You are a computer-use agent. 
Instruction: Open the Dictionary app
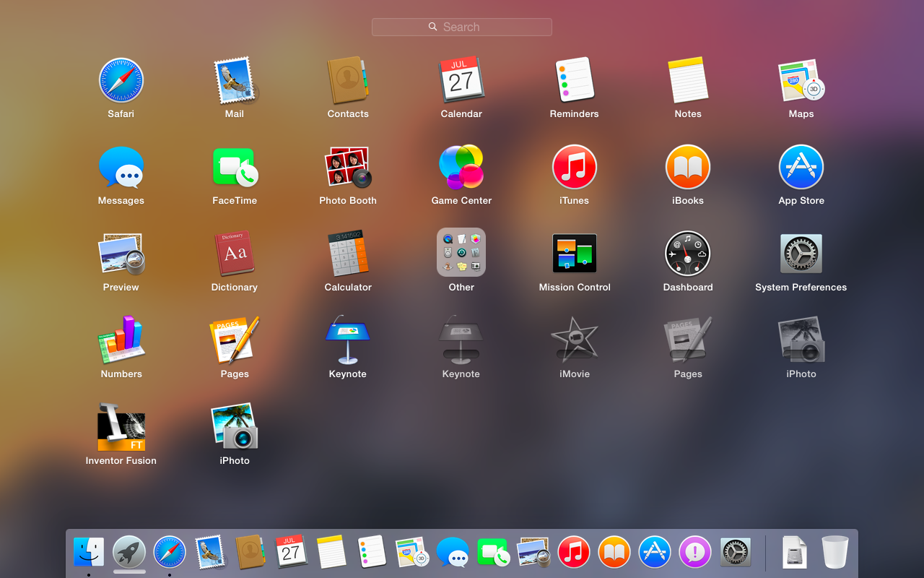pos(235,254)
